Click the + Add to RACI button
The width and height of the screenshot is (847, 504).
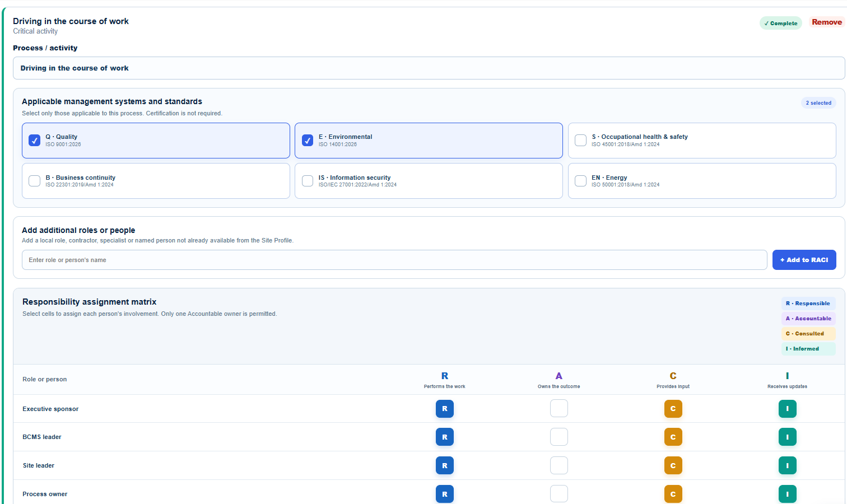(x=804, y=260)
